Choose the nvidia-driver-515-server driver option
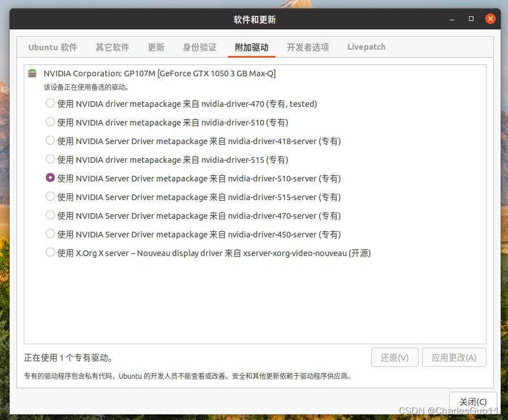508x420 pixels. (x=50, y=197)
